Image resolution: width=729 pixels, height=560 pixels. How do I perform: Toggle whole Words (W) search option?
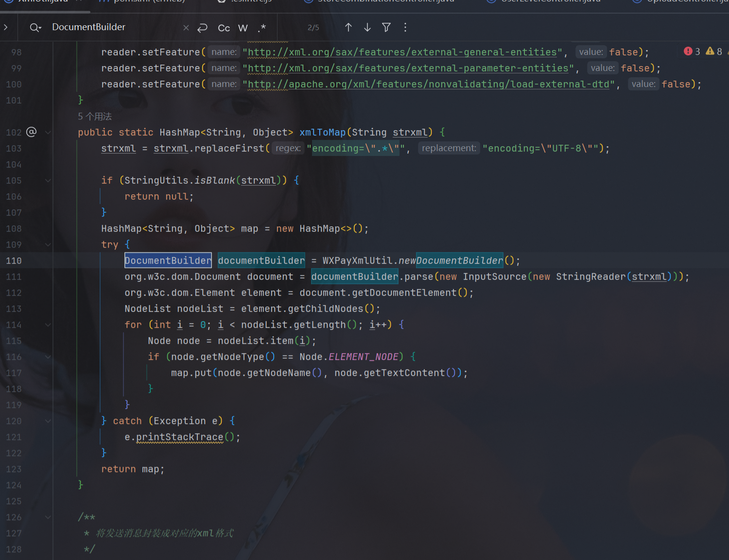(x=243, y=28)
